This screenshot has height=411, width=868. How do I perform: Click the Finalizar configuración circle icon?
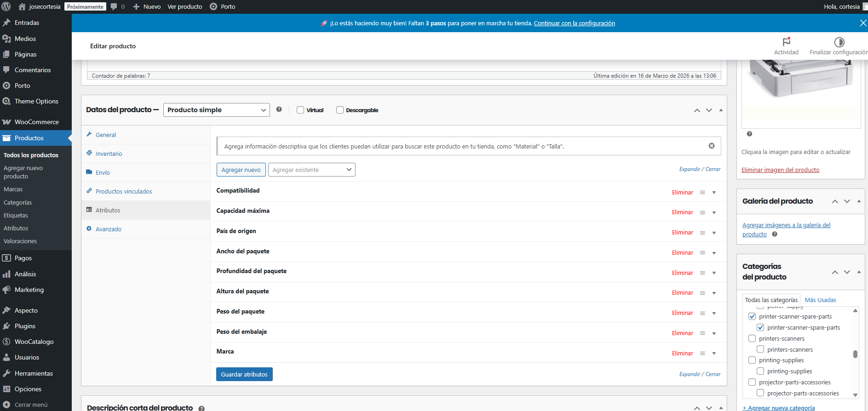click(x=839, y=42)
